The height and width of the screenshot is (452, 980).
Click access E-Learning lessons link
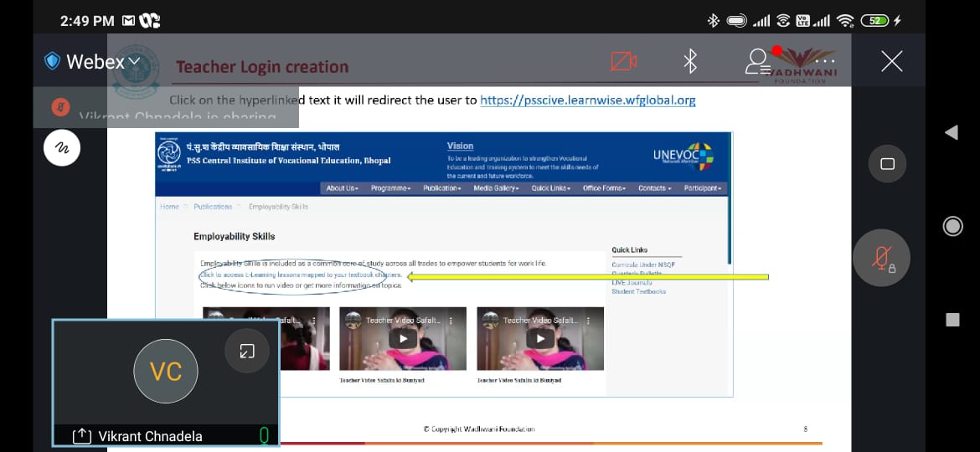pos(301,275)
